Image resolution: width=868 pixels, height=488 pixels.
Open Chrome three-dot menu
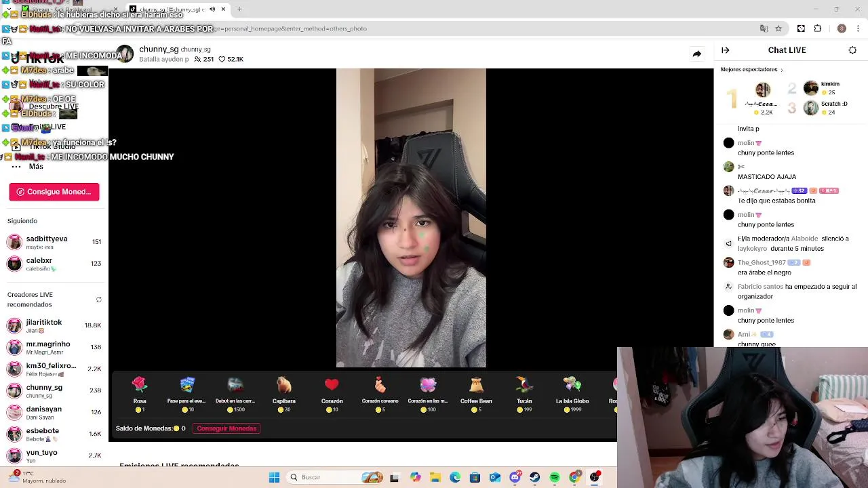[x=859, y=28]
